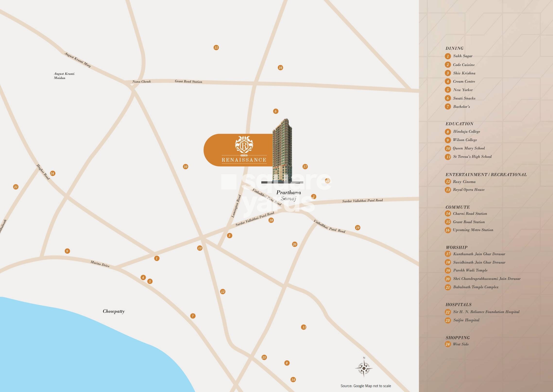Select map marker 6 above the tower

tap(275, 111)
